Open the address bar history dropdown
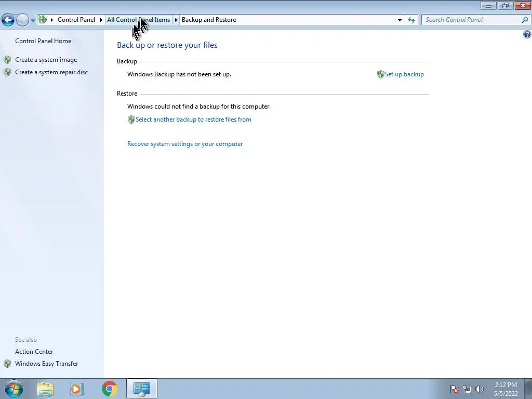Image resolution: width=532 pixels, height=399 pixels. point(400,20)
